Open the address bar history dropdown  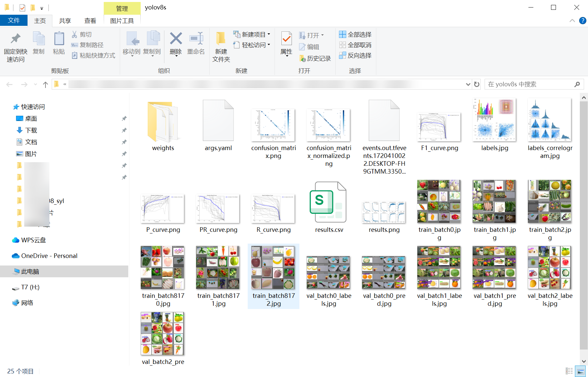point(468,84)
